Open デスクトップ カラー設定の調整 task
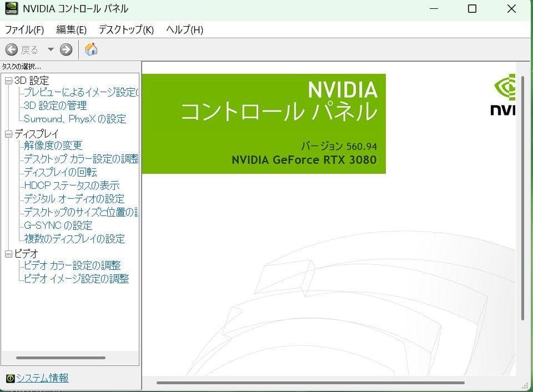The height and width of the screenshot is (392, 533). [x=81, y=159]
